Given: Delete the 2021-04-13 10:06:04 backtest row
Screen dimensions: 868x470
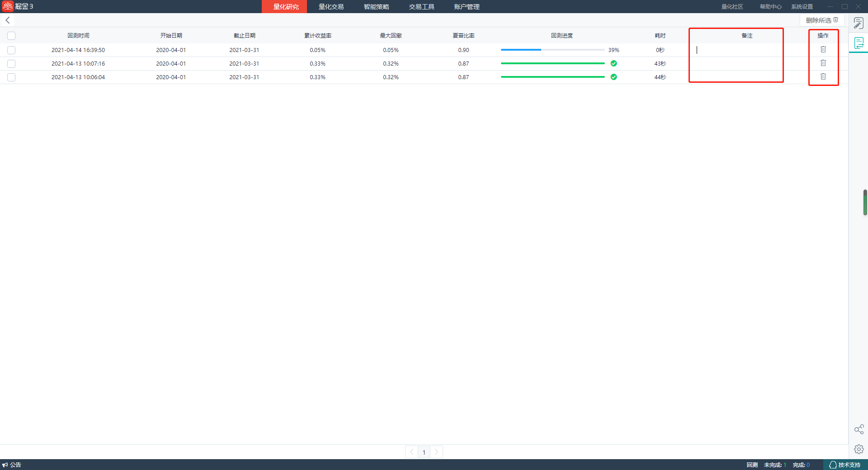Looking at the screenshot, I should point(823,76).
